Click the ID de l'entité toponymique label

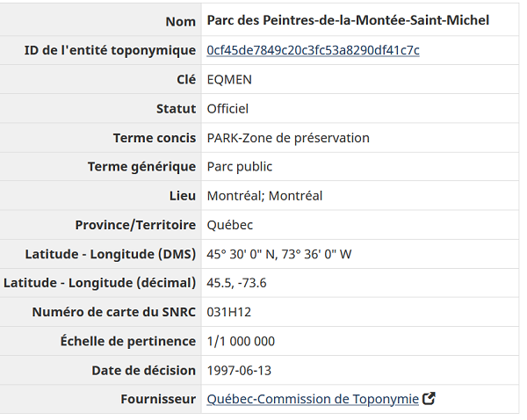pyautogui.click(x=110, y=50)
